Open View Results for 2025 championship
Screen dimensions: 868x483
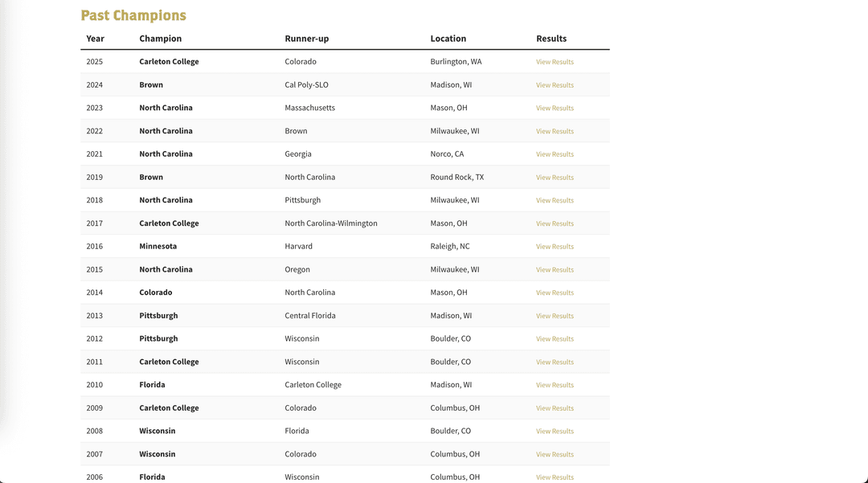[x=555, y=62]
